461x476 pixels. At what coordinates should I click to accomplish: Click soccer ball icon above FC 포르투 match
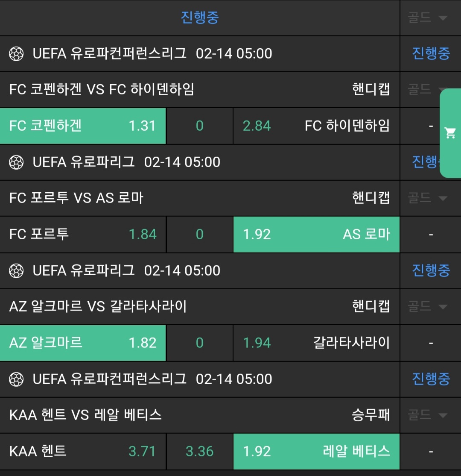pyautogui.click(x=16, y=162)
